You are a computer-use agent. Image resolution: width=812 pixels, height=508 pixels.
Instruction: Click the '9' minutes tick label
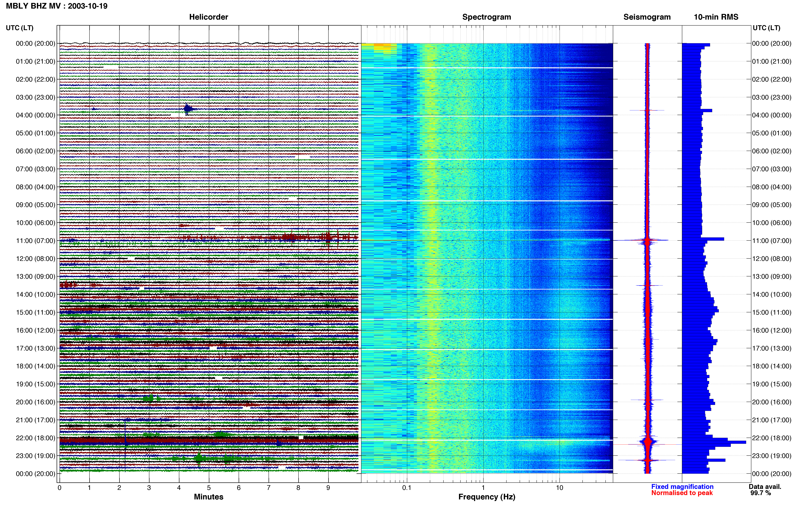coord(328,488)
